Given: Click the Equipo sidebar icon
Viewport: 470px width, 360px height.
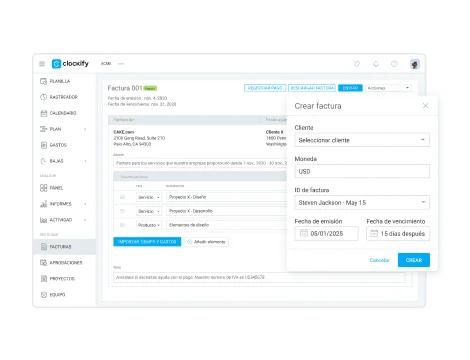Looking at the screenshot, I should click(x=43, y=295).
